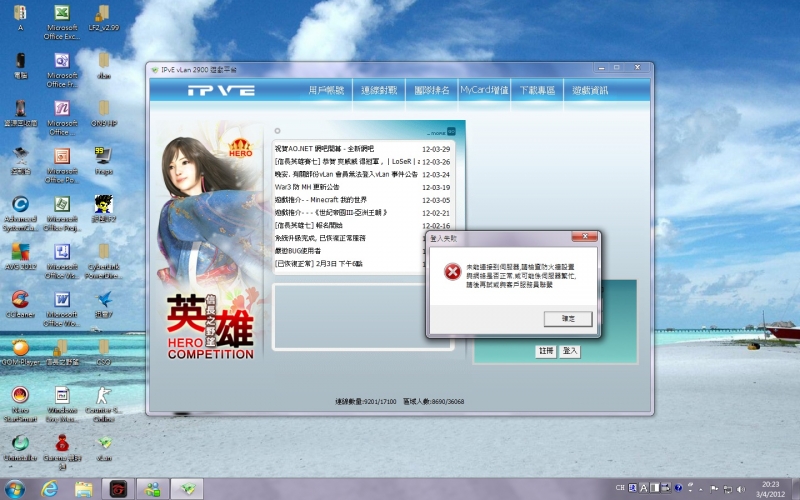Click the HERO Competition banner image

pyautogui.click(x=210, y=242)
